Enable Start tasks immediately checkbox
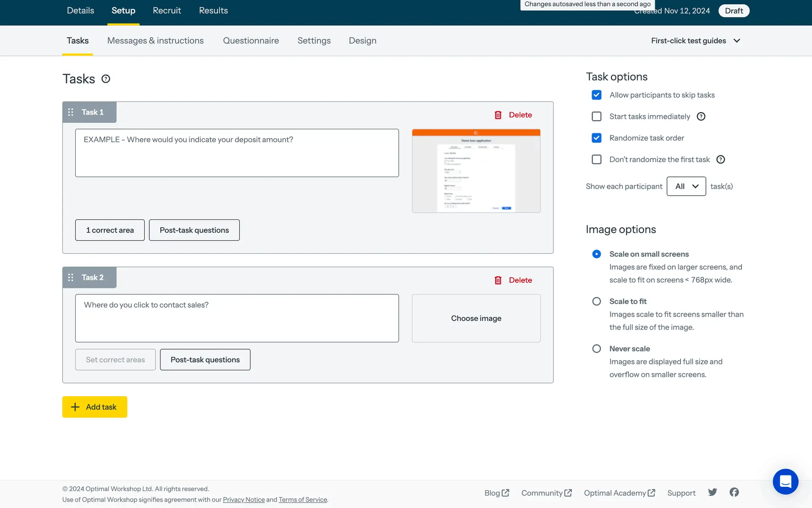This screenshot has width=812, height=508. coord(596,116)
